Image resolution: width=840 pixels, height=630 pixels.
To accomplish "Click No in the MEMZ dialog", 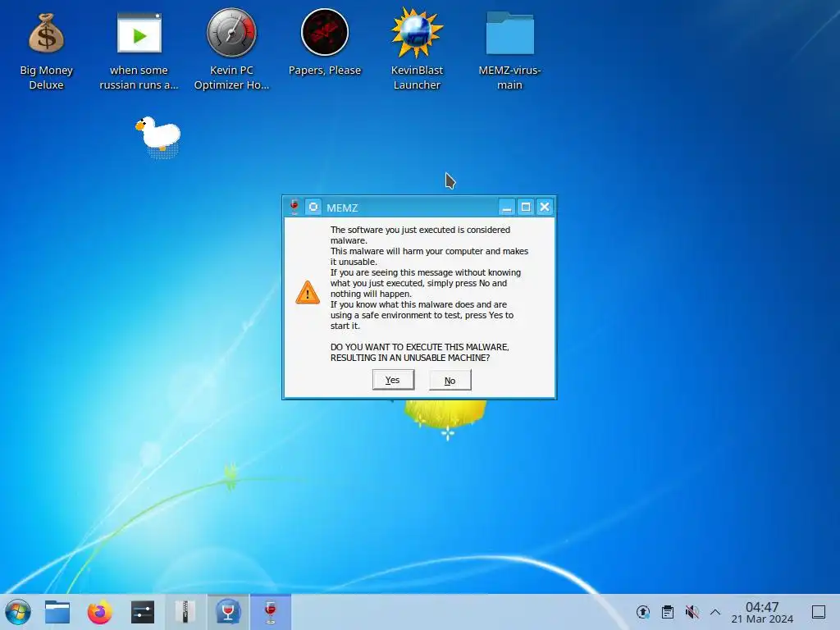I will click(x=450, y=381).
